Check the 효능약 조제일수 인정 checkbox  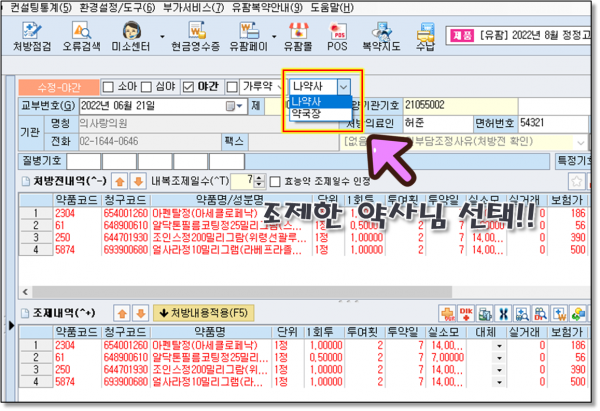coord(275,181)
